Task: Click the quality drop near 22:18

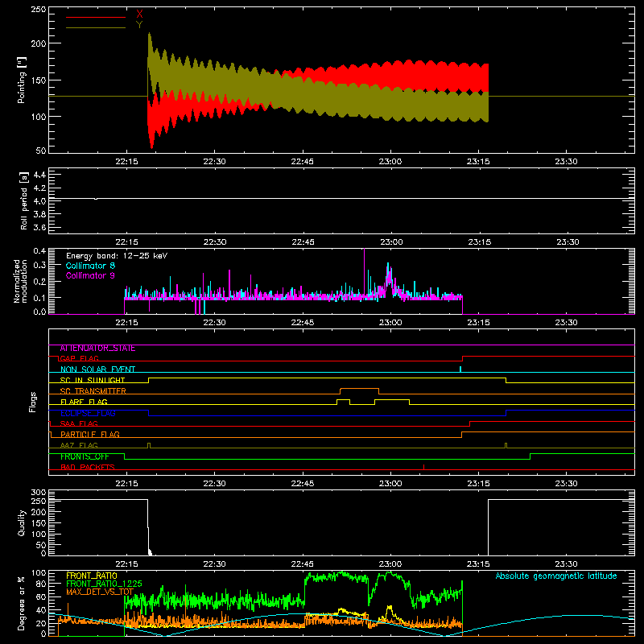Action: pos(148,528)
